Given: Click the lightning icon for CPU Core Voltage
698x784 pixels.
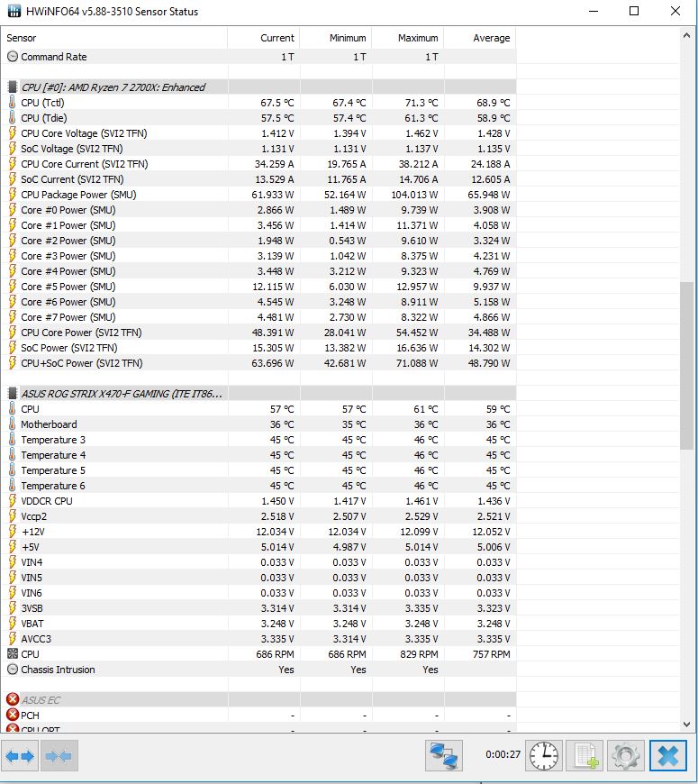Looking at the screenshot, I should [x=13, y=133].
